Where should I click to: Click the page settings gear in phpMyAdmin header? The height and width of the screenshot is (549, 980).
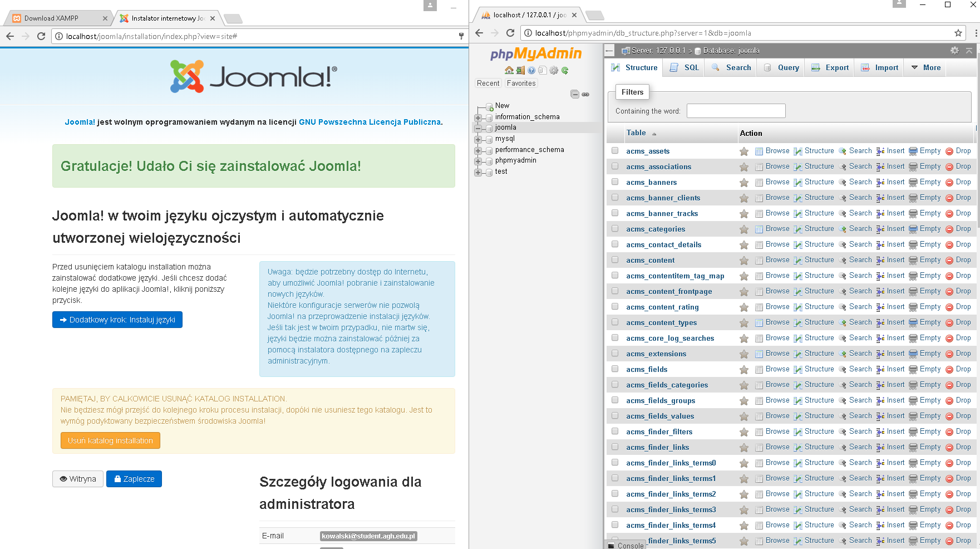click(x=954, y=50)
